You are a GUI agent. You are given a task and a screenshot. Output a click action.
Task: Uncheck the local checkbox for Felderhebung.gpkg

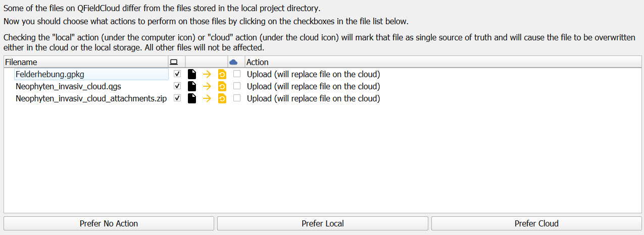177,74
